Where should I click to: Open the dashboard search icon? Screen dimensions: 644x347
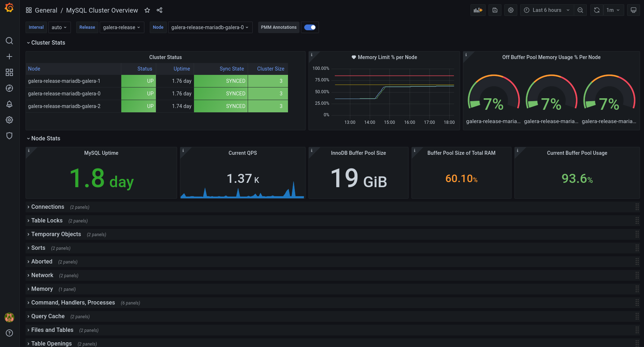pyautogui.click(x=9, y=41)
